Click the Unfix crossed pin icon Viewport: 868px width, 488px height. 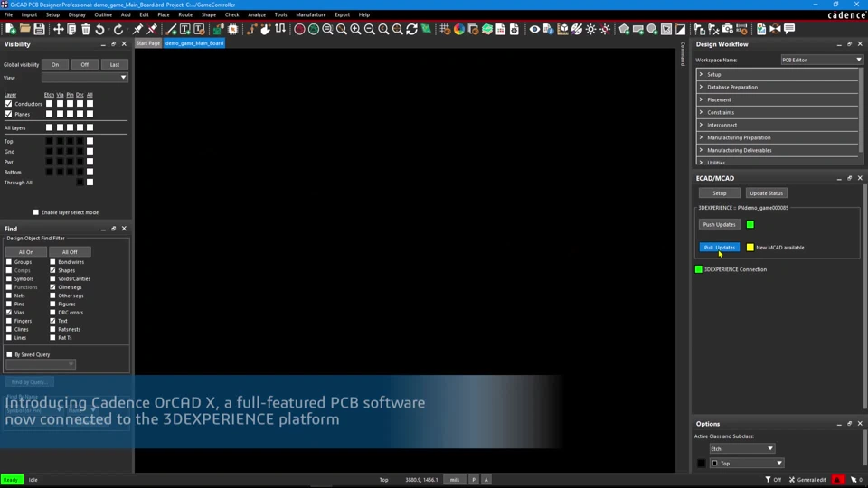click(152, 29)
